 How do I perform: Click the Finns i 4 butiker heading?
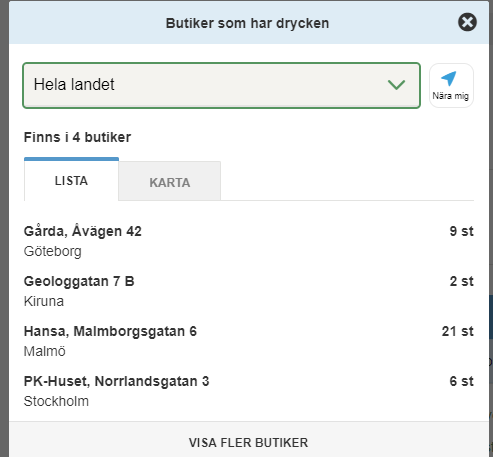(77, 137)
